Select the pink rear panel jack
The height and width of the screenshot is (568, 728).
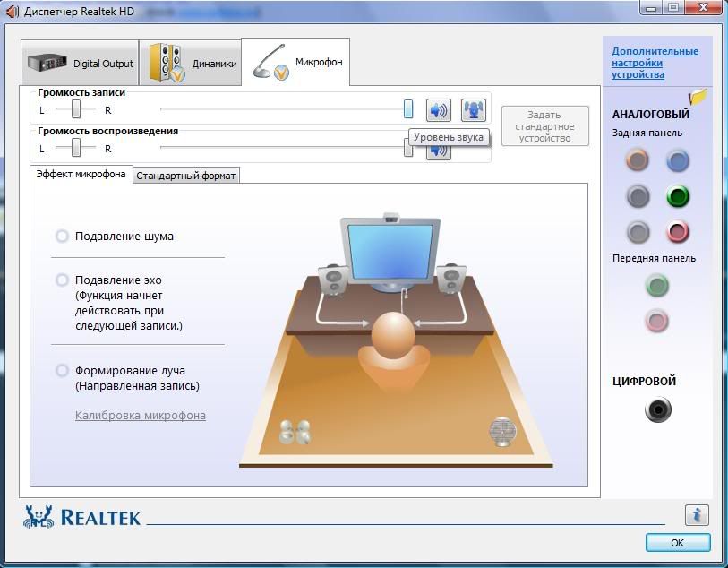[677, 232]
